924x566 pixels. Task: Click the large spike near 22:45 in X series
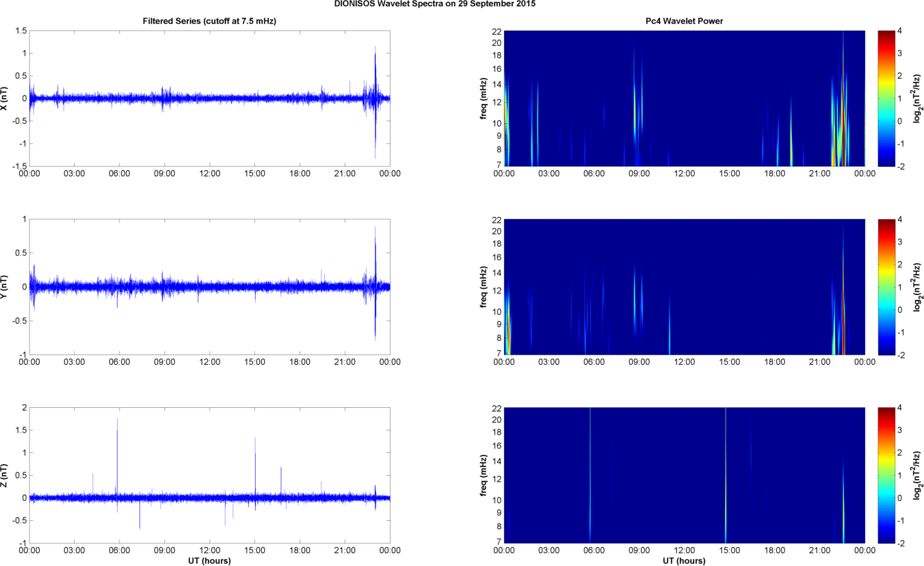[375, 101]
